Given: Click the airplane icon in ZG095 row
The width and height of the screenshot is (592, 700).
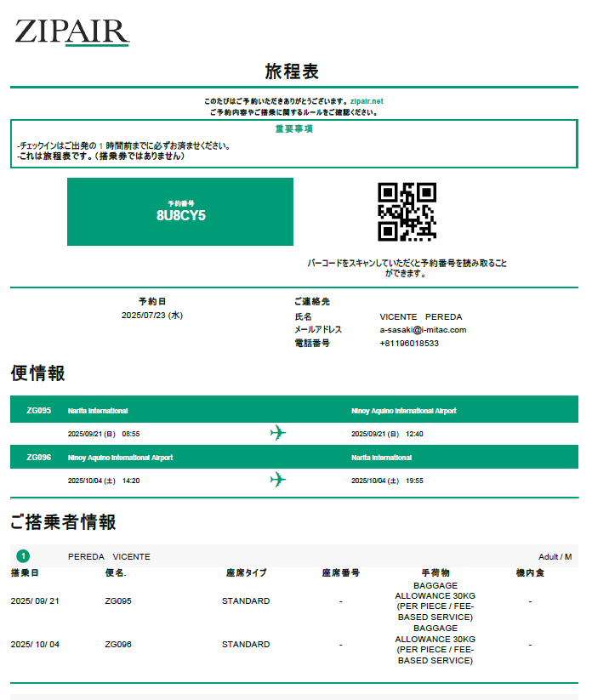Looking at the screenshot, I should 277,433.
